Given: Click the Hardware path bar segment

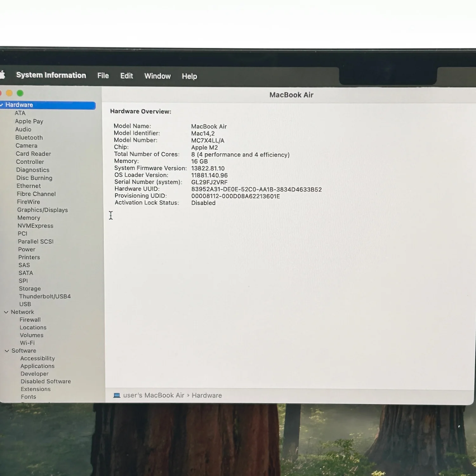Looking at the screenshot, I should pyautogui.click(x=207, y=395).
